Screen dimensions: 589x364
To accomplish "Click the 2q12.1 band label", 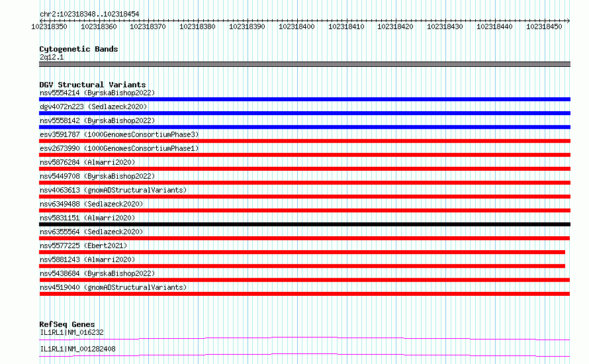I will pyautogui.click(x=52, y=57).
